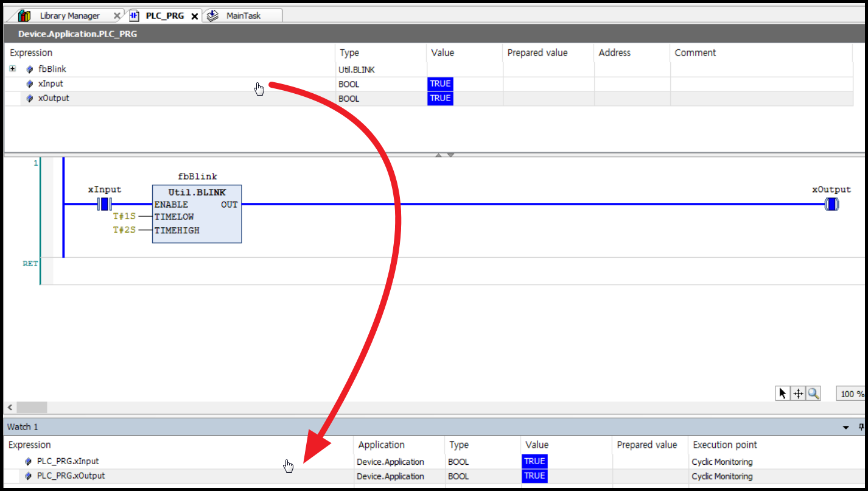Select the pointer selection tool

coord(783,394)
